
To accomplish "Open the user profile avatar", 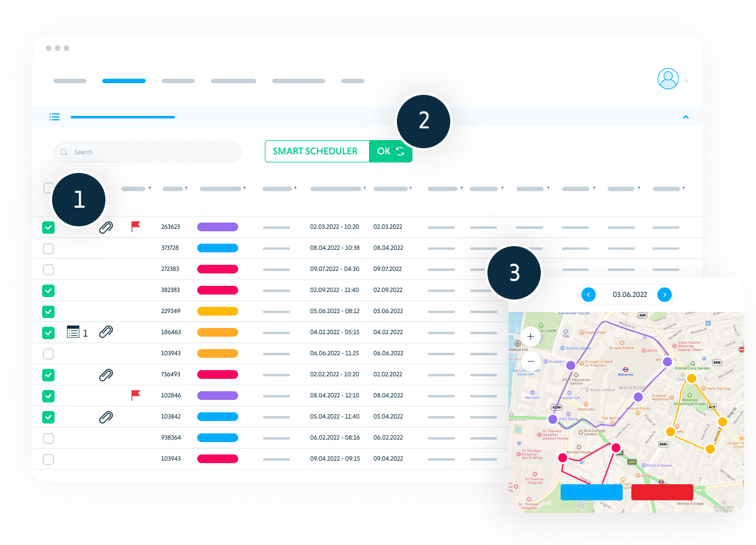I will point(668,79).
